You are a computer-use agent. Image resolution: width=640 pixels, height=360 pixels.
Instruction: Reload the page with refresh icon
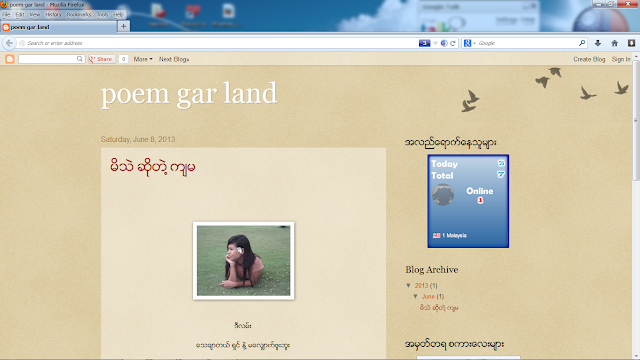click(x=453, y=43)
